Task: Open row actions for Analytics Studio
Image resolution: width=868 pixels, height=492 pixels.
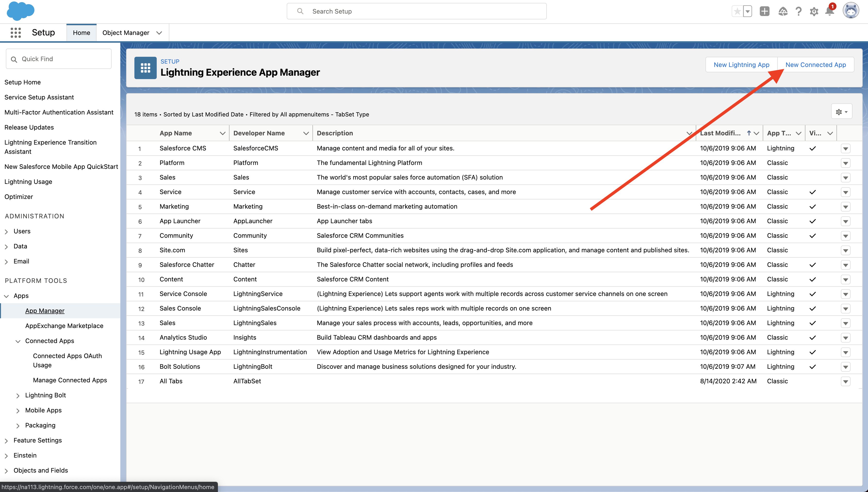Action: (845, 337)
